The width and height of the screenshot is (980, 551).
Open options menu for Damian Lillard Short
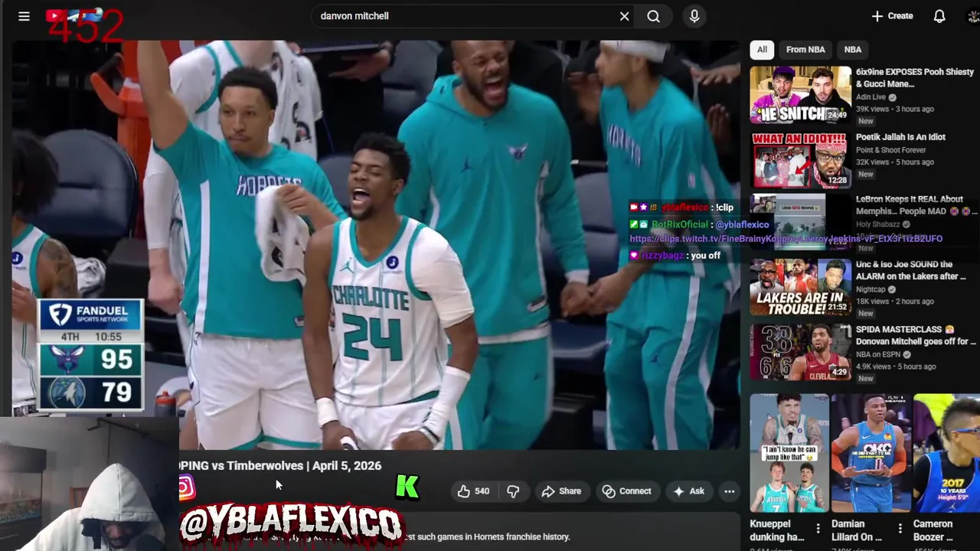(x=900, y=528)
